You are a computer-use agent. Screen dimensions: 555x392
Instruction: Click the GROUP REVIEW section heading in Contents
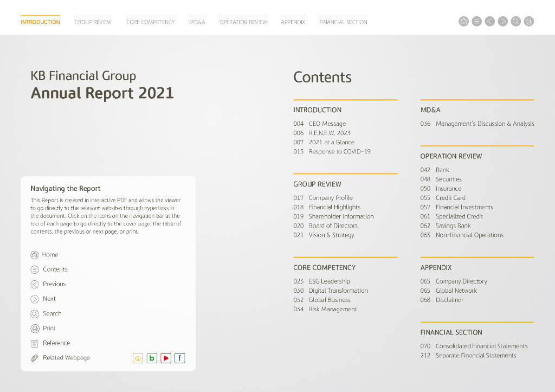317,184
